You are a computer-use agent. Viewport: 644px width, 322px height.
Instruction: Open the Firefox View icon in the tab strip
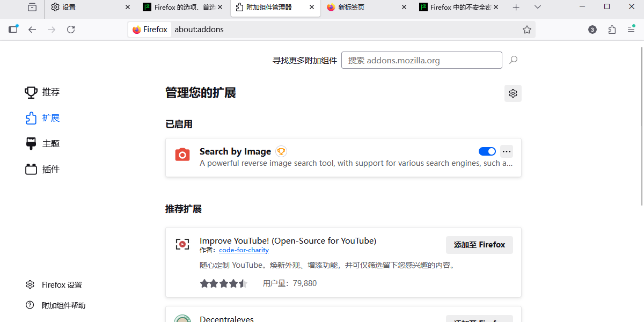[x=32, y=7]
